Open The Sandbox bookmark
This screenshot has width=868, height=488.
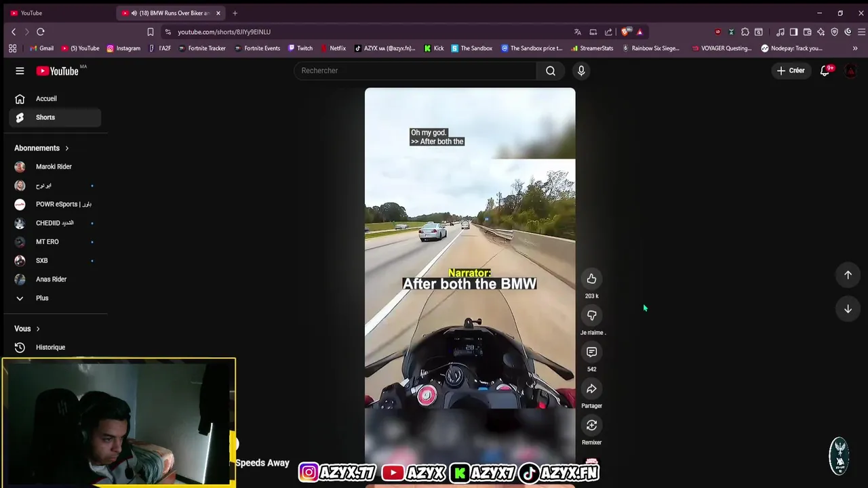tap(472, 48)
